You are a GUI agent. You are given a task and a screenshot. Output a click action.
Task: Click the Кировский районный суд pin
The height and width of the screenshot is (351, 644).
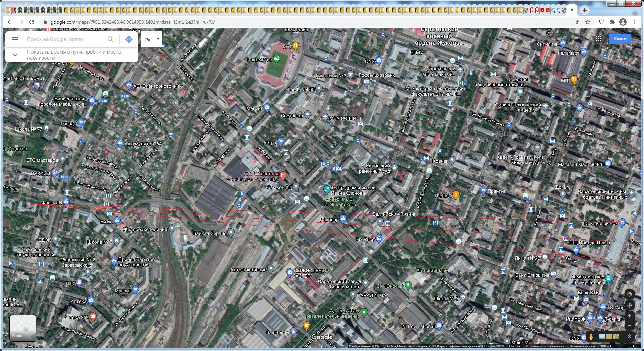[x=394, y=168]
